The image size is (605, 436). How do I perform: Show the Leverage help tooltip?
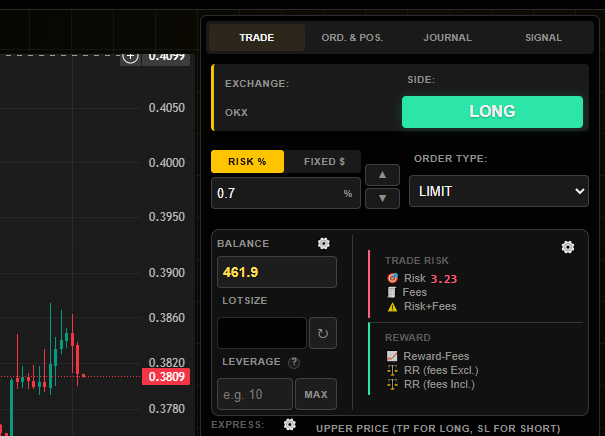tap(294, 362)
